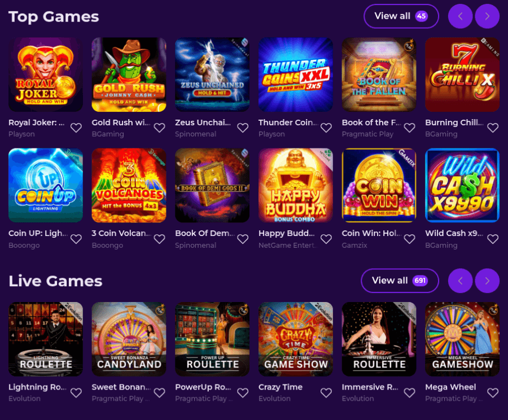
Task: Toggle favorite on Coin UP: Lightning
Action: [x=76, y=239]
